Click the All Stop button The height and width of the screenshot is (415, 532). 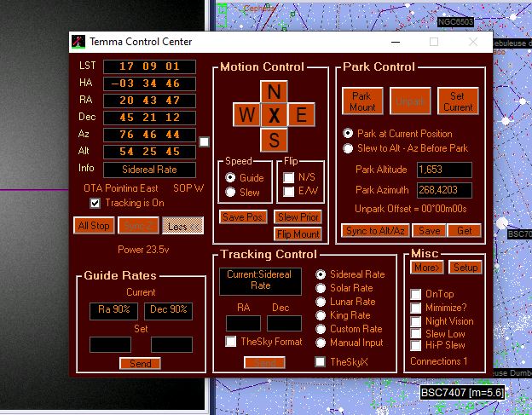coord(93,226)
